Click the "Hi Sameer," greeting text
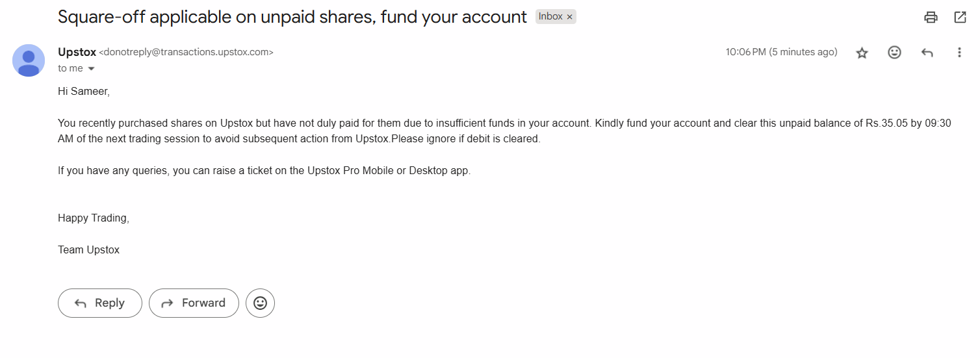This screenshot has height=358, width=980. coord(84,92)
